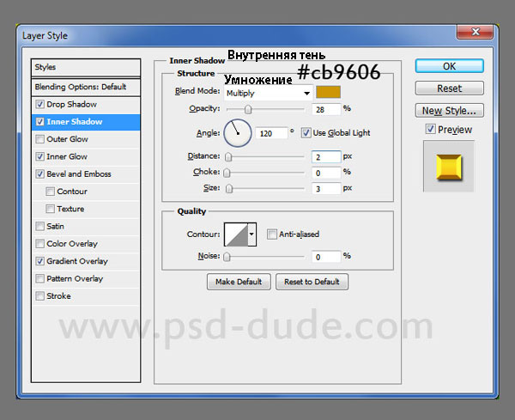Image resolution: width=515 pixels, height=420 pixels.
Task: Click the Distance value field
Action: pos(326,157)
